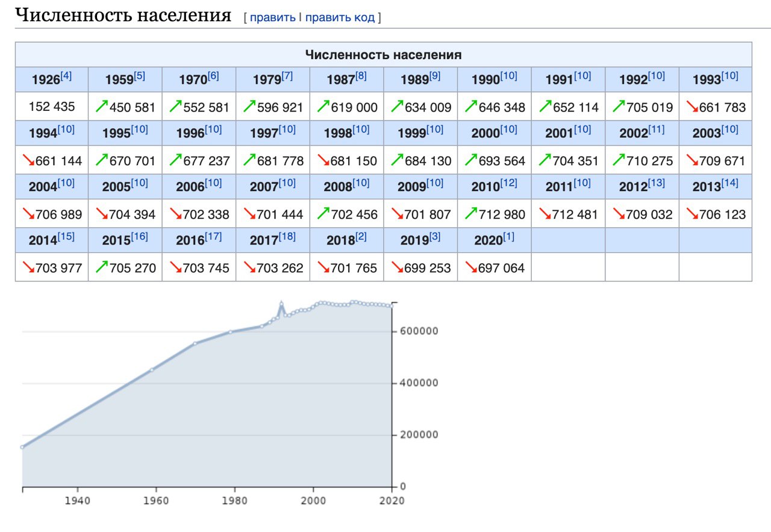Click the green up arrow before 596 921

(x=249, y=107)
